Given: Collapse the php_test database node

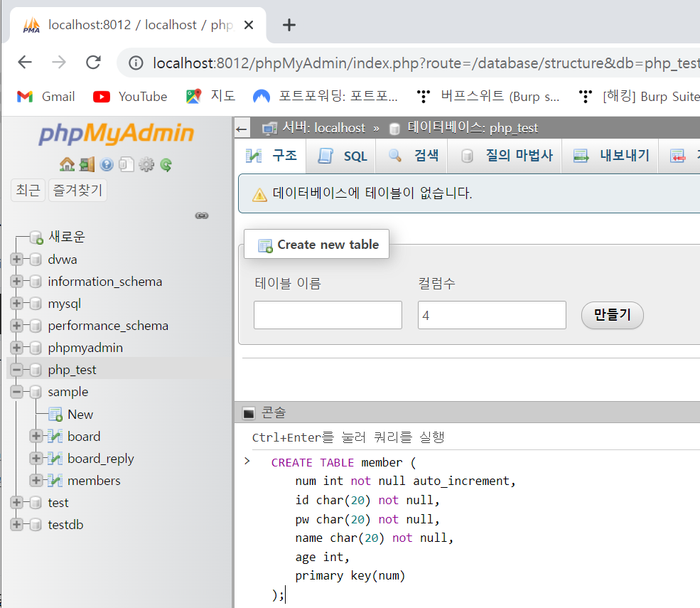Looking at the screenshot, I should [x=16, y=370].
